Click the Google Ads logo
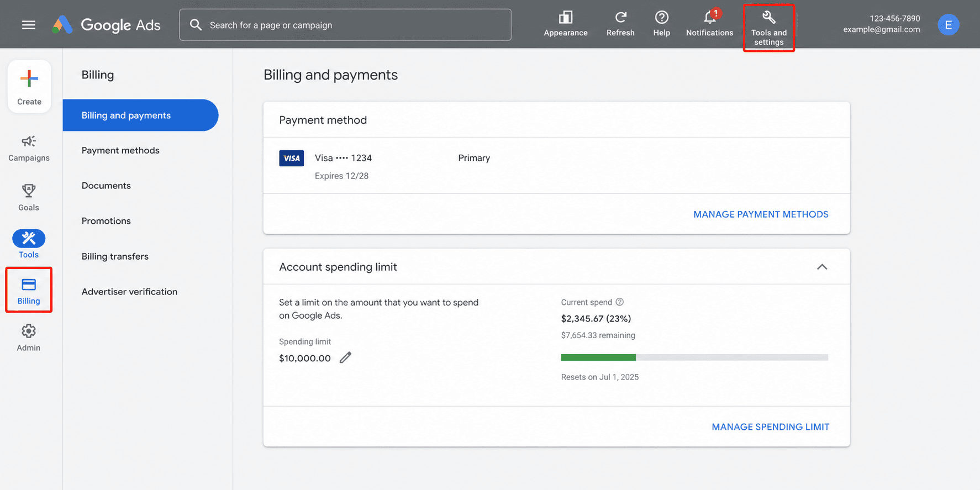The image size is (980, 490). tap(106, 25)
